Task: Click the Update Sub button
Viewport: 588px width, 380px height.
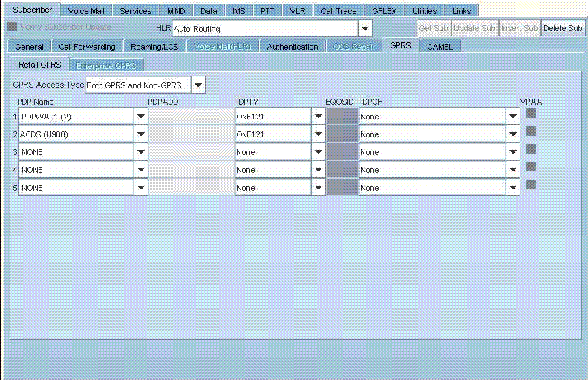Action: point(474,28)
